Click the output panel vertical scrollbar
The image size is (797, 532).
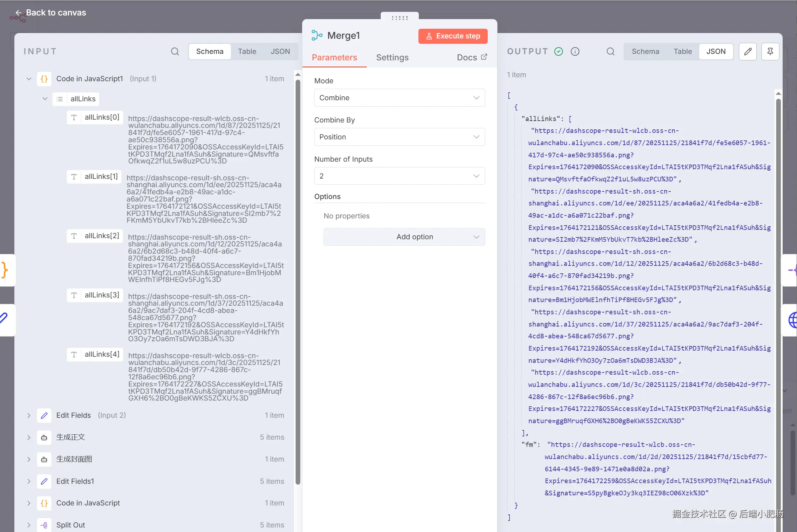coord(778,287)
